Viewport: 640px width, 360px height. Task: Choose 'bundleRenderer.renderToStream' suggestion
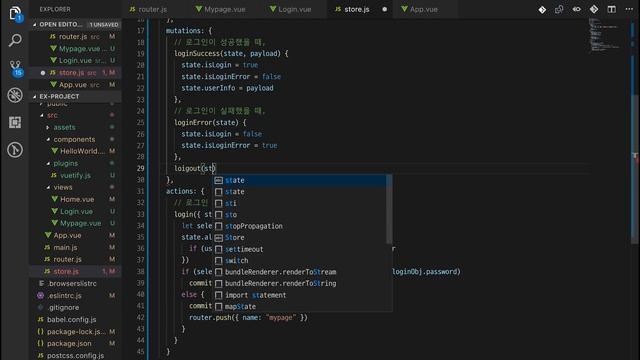(300, 272)
